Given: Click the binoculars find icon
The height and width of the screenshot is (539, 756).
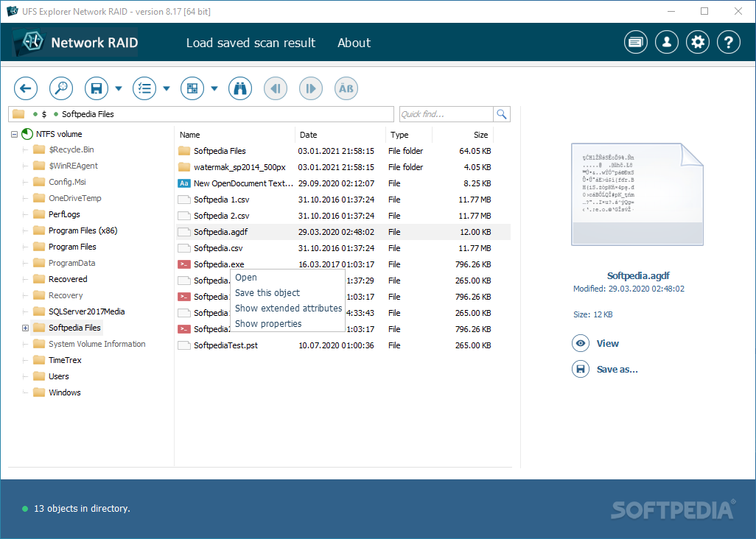Looking at the screenshot, I should tap(240, 88).
